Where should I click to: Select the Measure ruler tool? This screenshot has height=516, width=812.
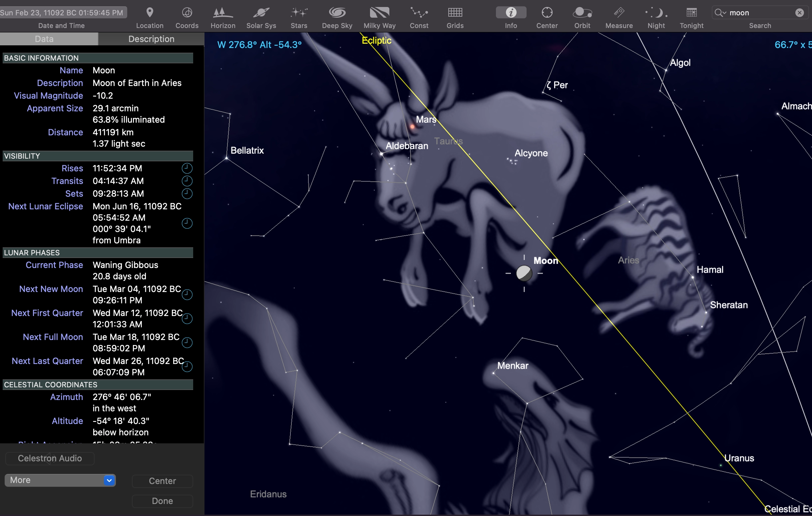pyautogui.click(x=619, y=13)
